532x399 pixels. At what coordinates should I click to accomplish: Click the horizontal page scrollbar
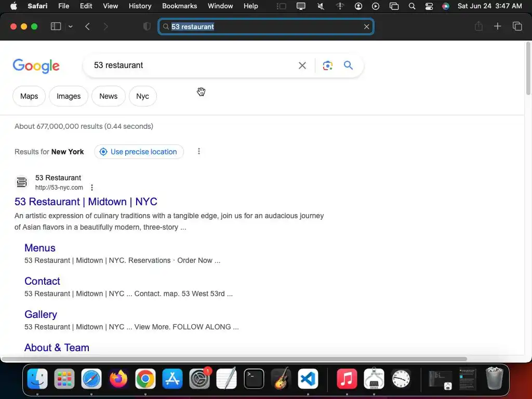[x=234, y=359]
